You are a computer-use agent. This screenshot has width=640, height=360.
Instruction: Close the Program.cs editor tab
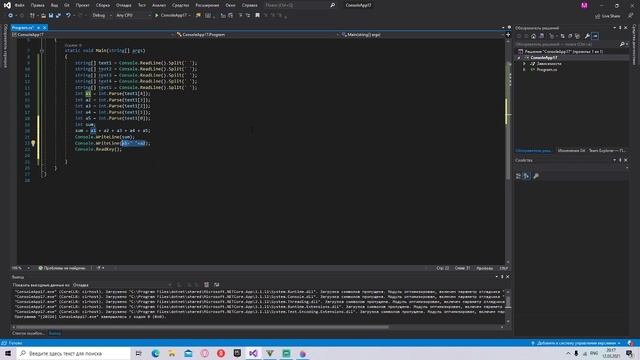tap(44, 27)
